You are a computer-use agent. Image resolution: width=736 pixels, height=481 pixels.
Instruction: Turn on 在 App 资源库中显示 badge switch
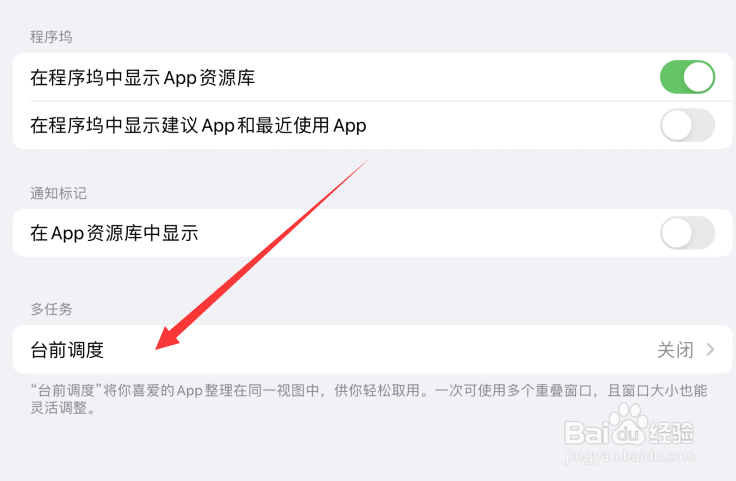[x=687, y=233]
